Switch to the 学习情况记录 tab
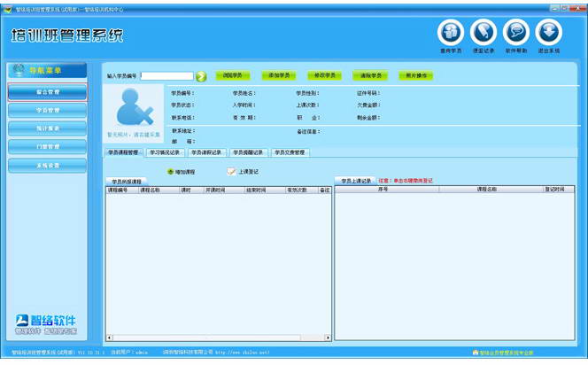 (165, 152)
